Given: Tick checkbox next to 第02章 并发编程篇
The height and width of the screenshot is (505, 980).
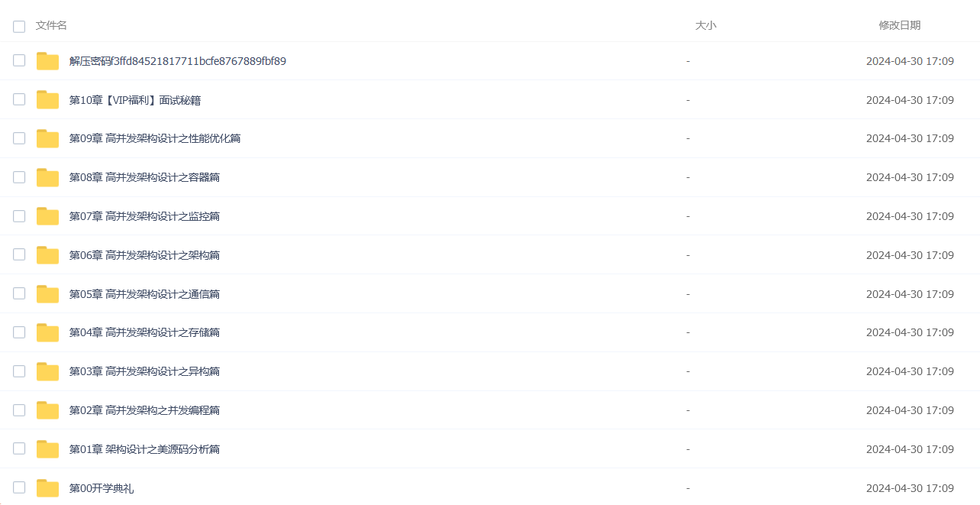Looking at the screenshot, I should pyautogui.click(x=19, y=410).
